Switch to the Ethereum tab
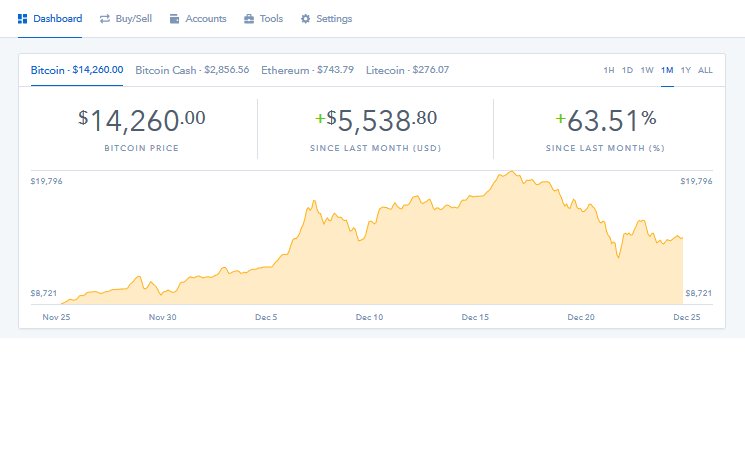This screenshot has width=745, height=462. pyautogui.click(x=307, y=70)
